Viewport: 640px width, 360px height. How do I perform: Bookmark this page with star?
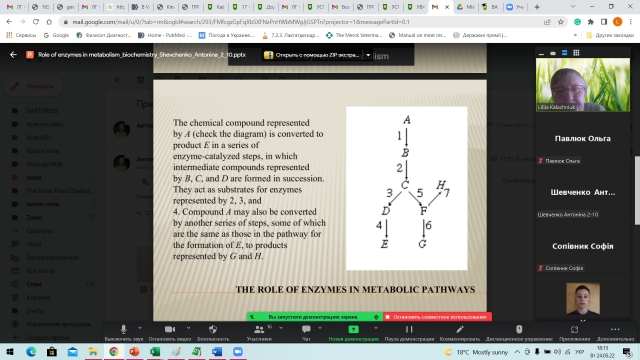coord(560,22)
